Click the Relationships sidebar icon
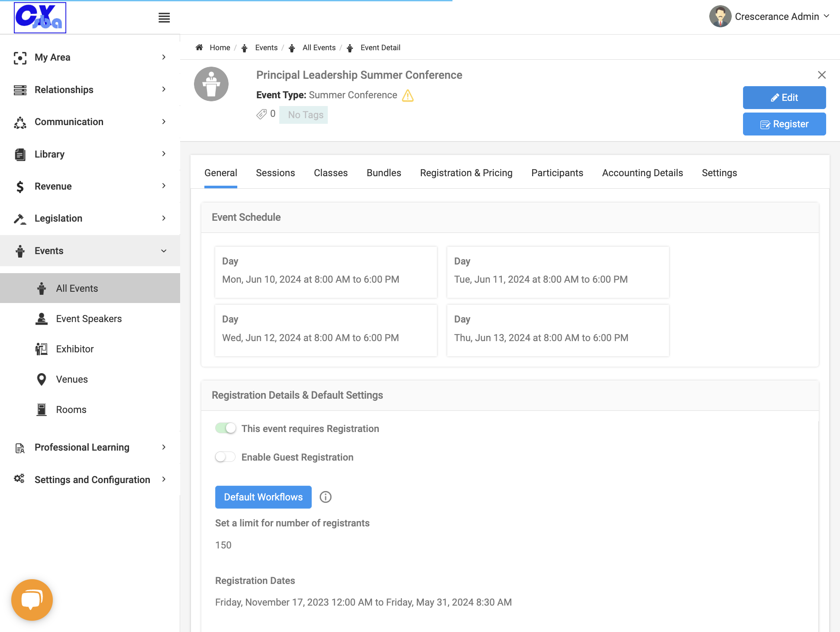Screen dimensions: 840x632 (x=20, y=90)
